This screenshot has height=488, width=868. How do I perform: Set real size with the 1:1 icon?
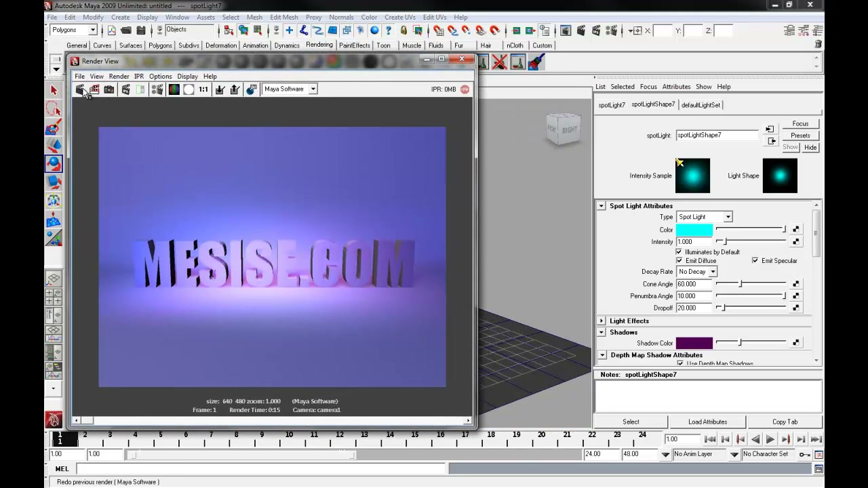click(203, 89)
